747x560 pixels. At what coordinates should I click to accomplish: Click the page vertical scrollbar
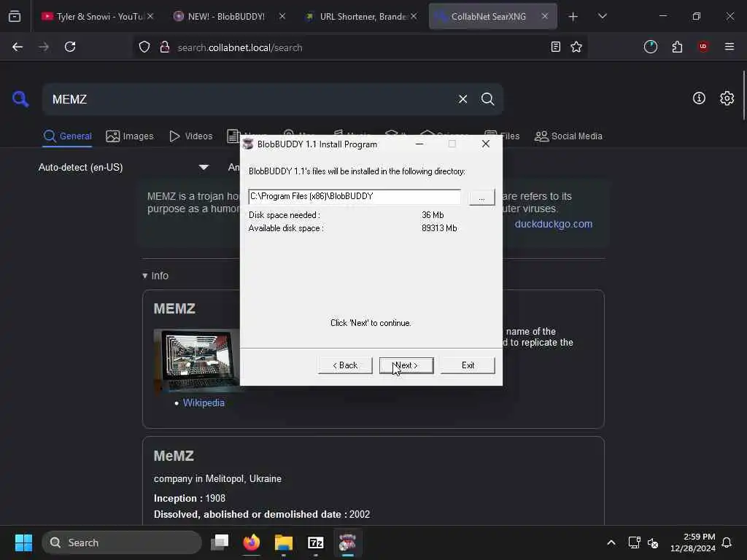pos(743,96)
